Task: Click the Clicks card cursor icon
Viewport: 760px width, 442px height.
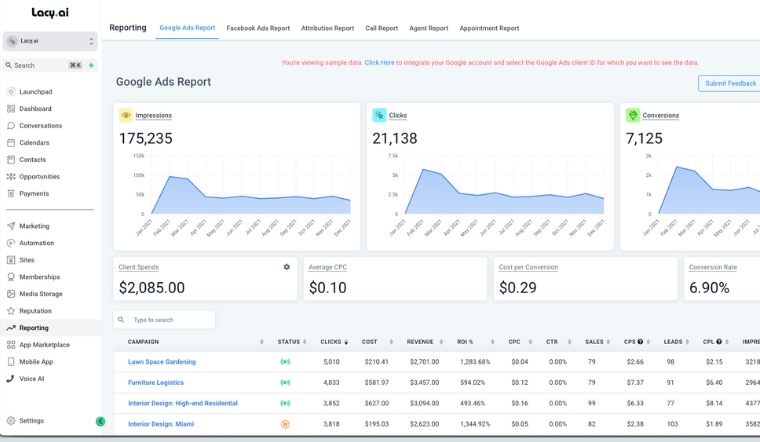Action: coord(379,115)
